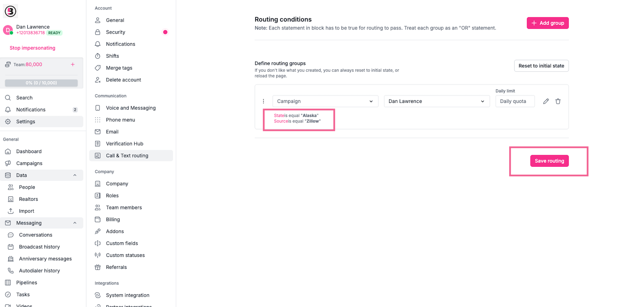The width and height of the screenshot is (644, 307).
Task: Open the Phone menu settings
Action: click(x=97, y=119)
